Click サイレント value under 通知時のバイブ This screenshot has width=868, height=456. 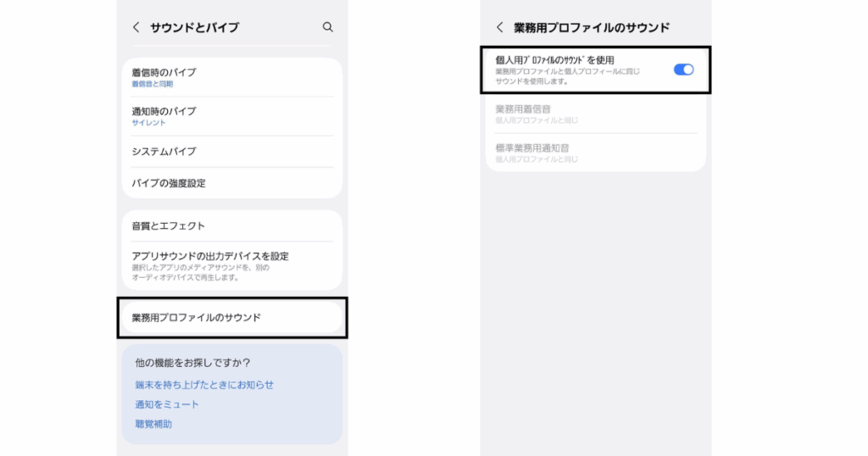148,123
